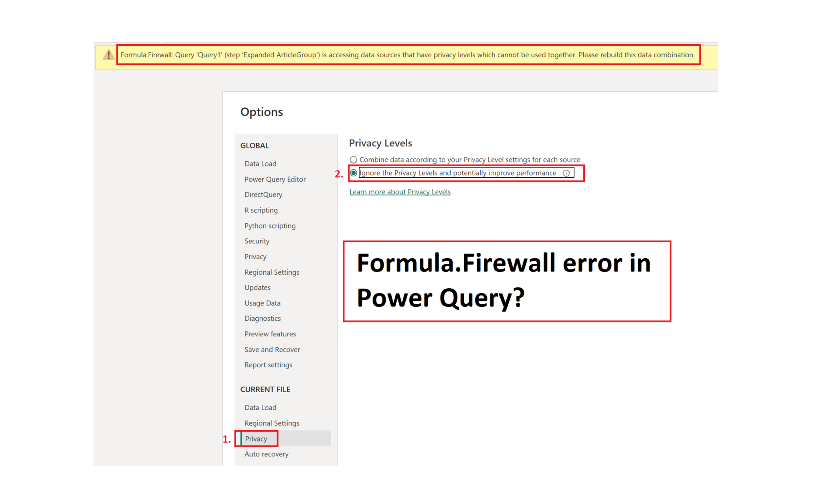Image resolution: width=821 pixels, height=504 pixels.
Task: Open Global Data Load settings
Action: pos(260,164)
